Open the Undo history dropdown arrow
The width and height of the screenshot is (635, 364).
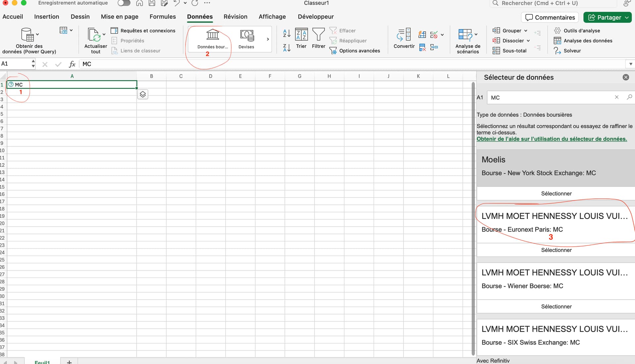(185, 3)
